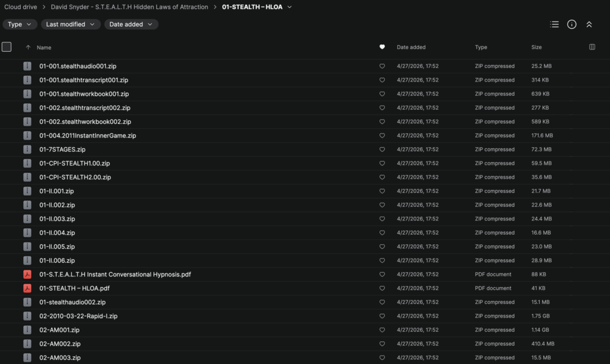Screen dimensions: 610x364
Task: Select file name 01-II.003.zip
Action: [57, 219]
